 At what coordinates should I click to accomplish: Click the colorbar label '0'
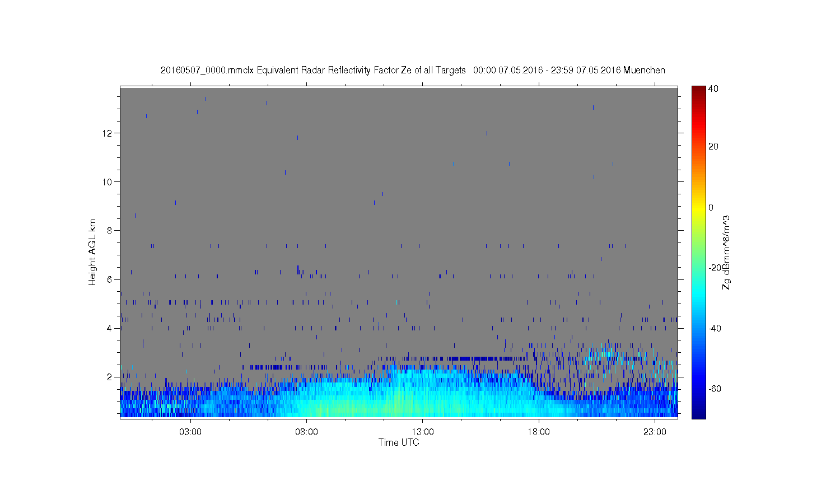(711, 207)
